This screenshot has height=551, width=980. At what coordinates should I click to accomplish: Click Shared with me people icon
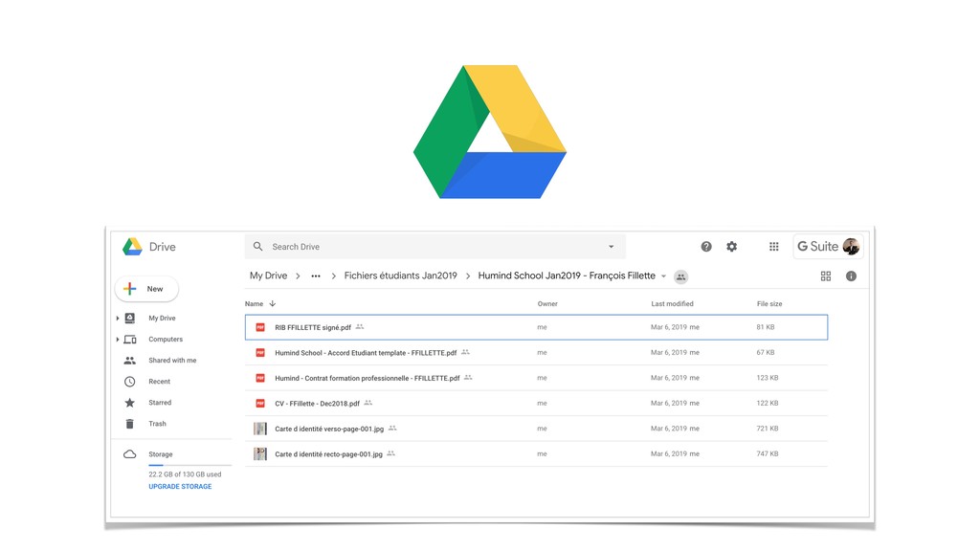[x=130, y=361]
